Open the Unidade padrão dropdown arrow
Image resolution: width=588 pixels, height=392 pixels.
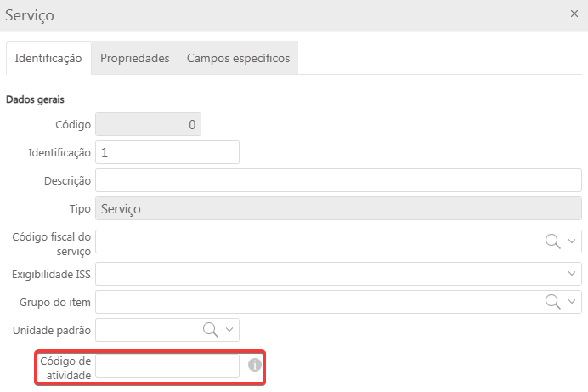tap(229, 329)
